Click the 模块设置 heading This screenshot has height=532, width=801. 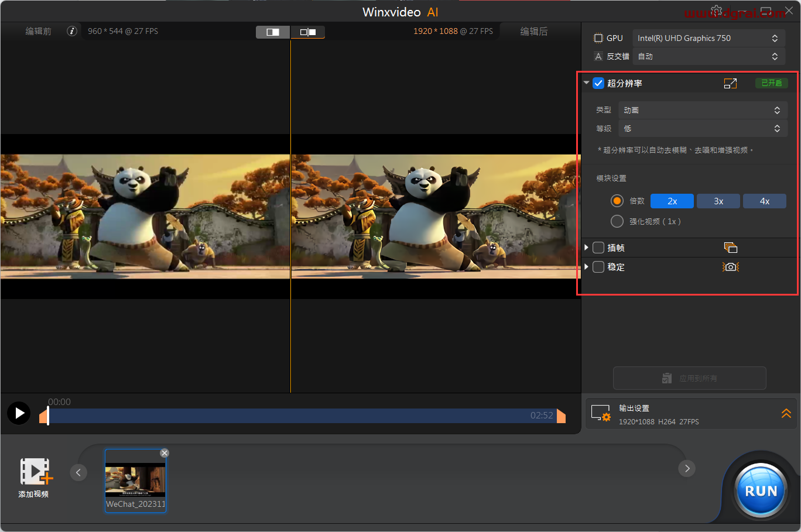tap(611, 178)
